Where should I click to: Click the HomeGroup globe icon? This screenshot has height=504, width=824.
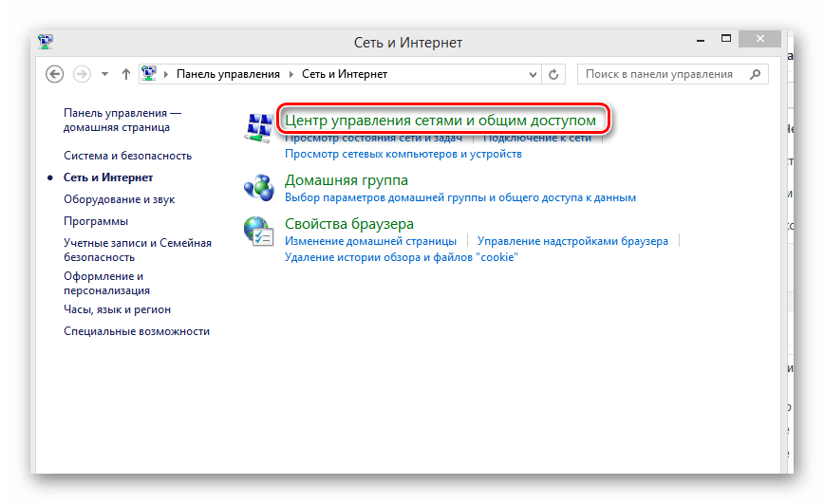tap(257, 186)
